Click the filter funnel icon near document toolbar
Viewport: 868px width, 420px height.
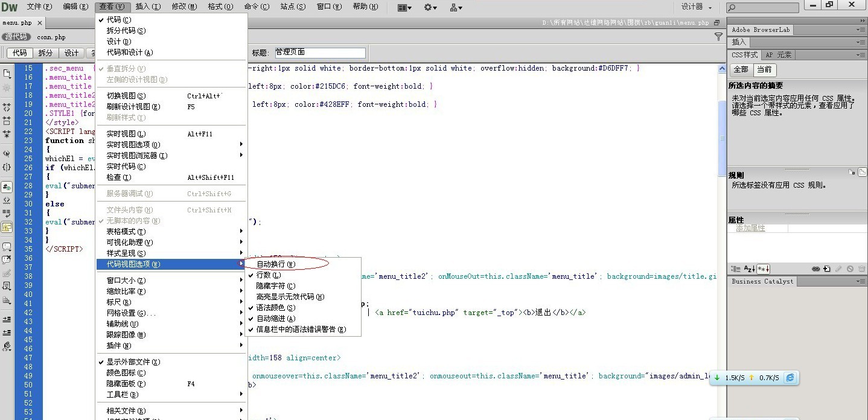pos(718,37)
